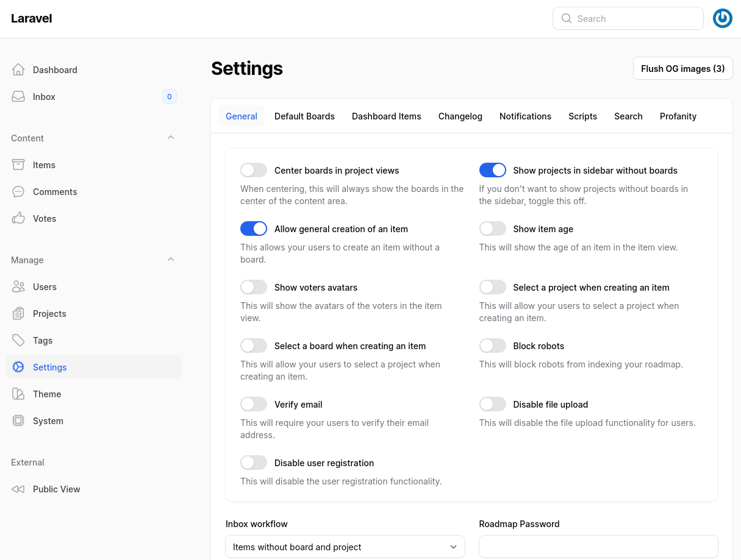This screenshot has width=741, height=560.
Task: Click the Settings page heading
Action: click(247, 68)
